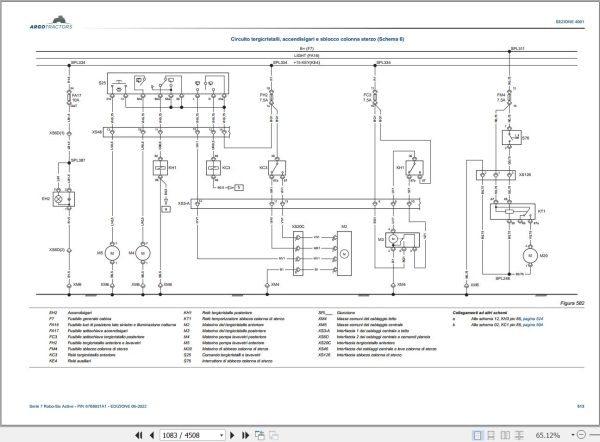Go to the previous page
The image size is (600, 442).
(x=152, y=435)
